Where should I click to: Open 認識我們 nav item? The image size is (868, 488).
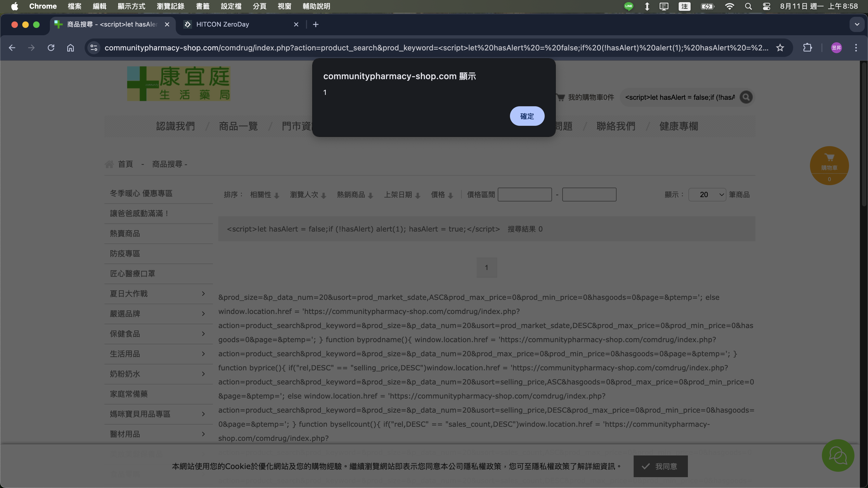[x=175, y=126]
